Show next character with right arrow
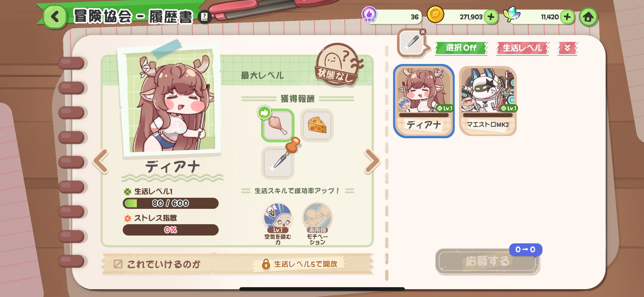The width and height of the screenshot is (644, 297). (372, 161)
